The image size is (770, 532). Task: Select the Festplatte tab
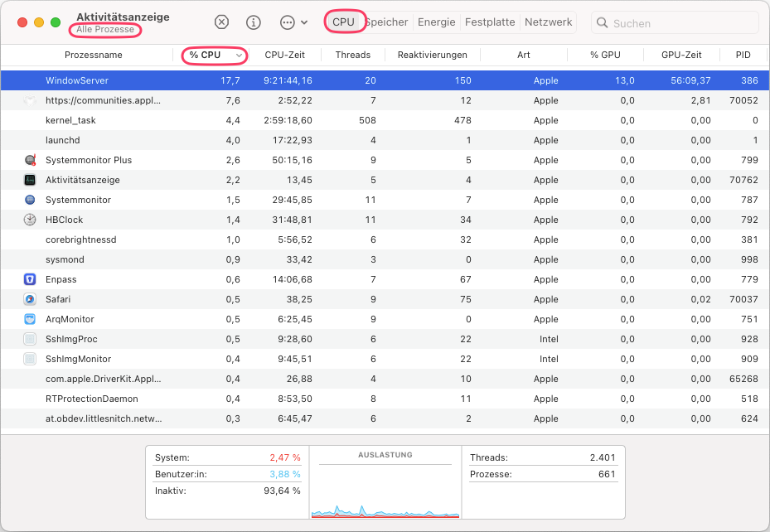[x=489, y=22]
